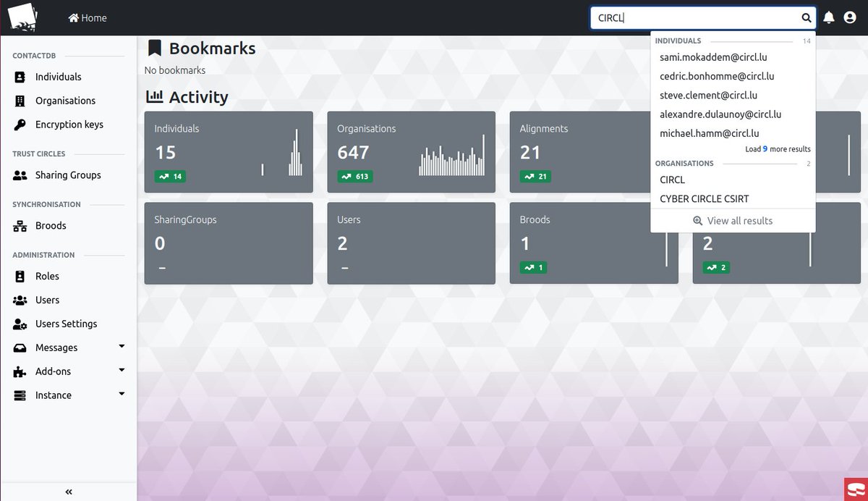868x501 pixels.
Task: Expand the Add-ons submenu arrow
Action: tap(122, 370)
